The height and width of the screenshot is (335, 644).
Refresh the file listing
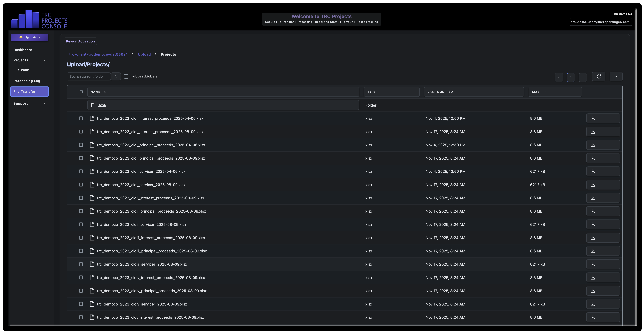point(599,76)
